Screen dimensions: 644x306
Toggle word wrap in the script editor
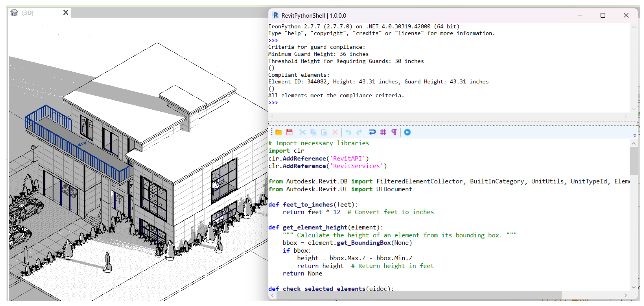click(x=372, y=132)
